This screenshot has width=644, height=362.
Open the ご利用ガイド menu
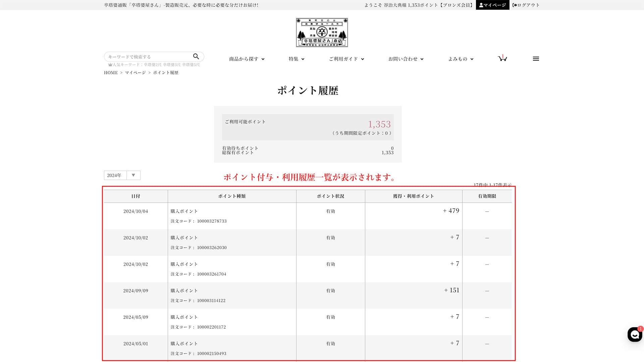[x=346, y=59]
